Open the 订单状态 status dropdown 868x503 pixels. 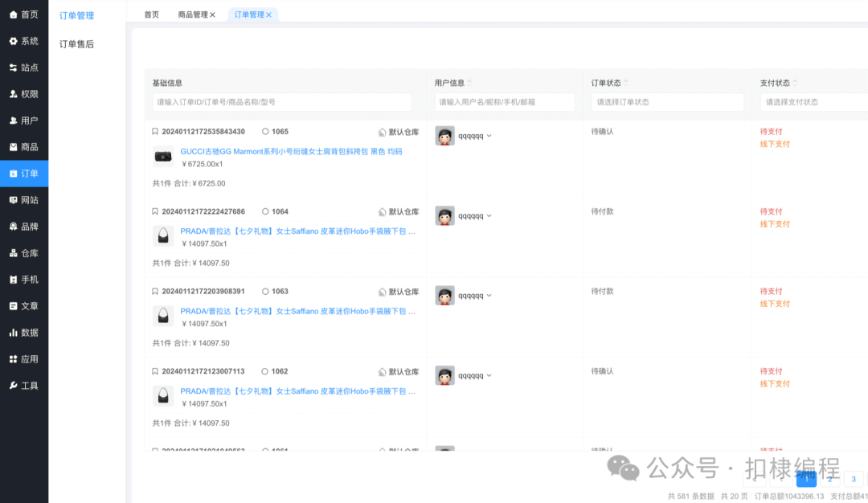pyautogui.click(x=667, y=102)
